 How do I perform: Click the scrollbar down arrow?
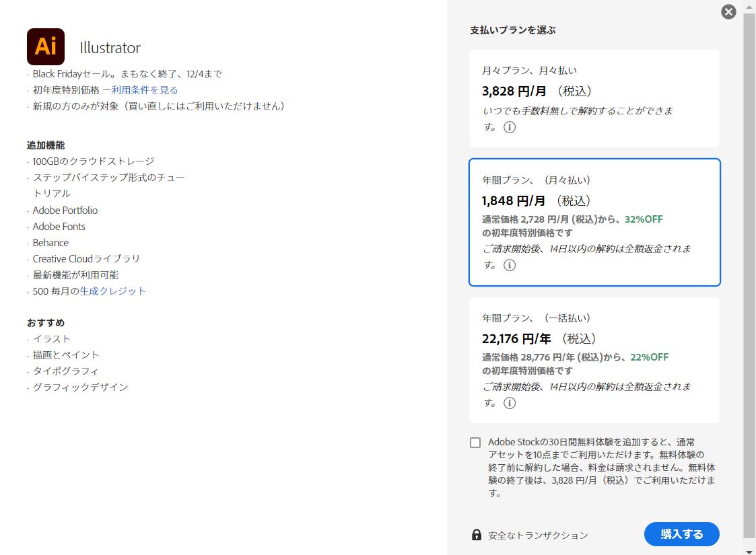(749, 549)
